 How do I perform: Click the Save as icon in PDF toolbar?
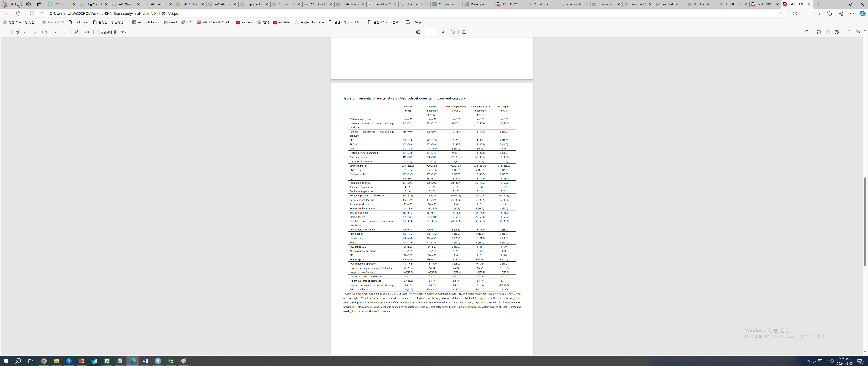pos(837,32)
